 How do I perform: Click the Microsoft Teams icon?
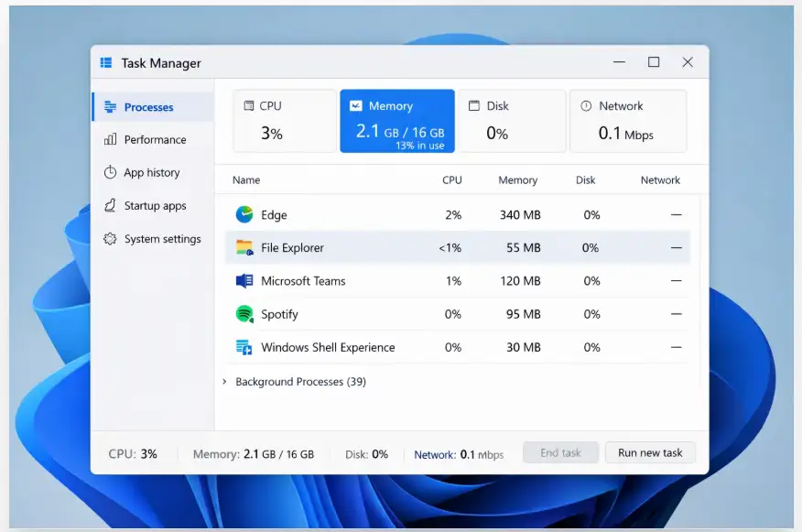pyautogui.click(x=244, y=281)
